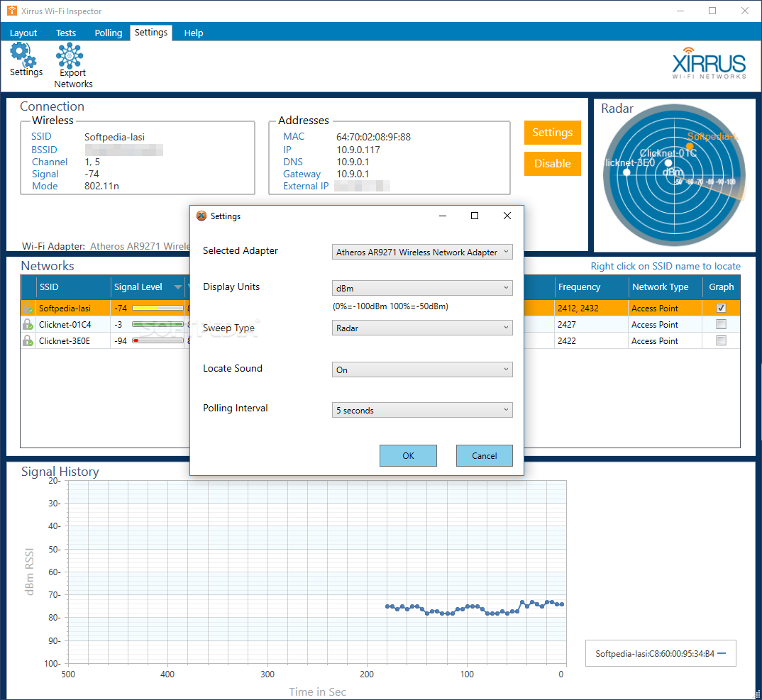Open the Settings gear icon in the ribbon

24,54
